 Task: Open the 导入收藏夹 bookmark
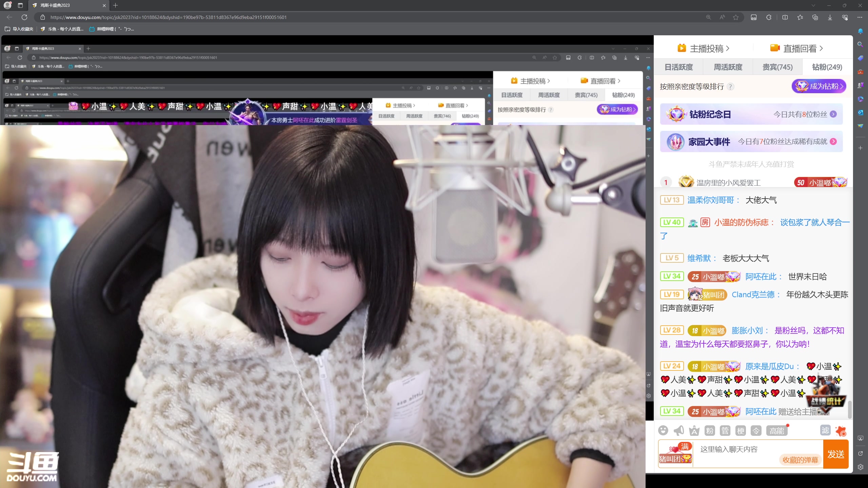[19, 29]
